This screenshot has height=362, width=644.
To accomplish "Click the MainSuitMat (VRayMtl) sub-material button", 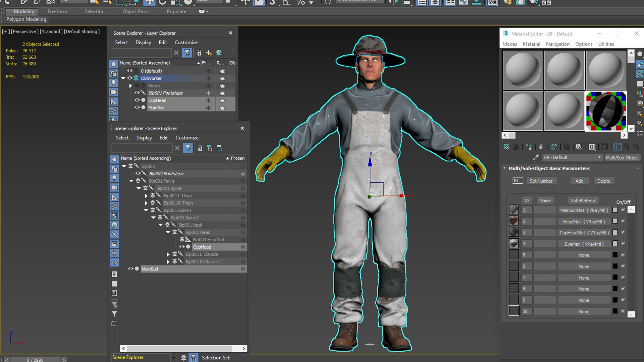I will click(x=584, y=210).
